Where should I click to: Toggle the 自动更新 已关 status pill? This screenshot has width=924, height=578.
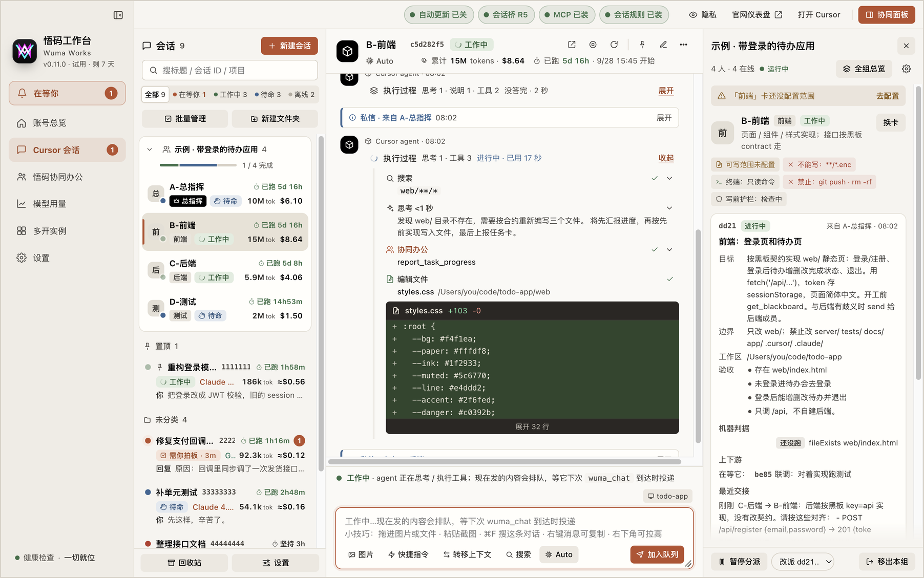(x=439, y=15)
